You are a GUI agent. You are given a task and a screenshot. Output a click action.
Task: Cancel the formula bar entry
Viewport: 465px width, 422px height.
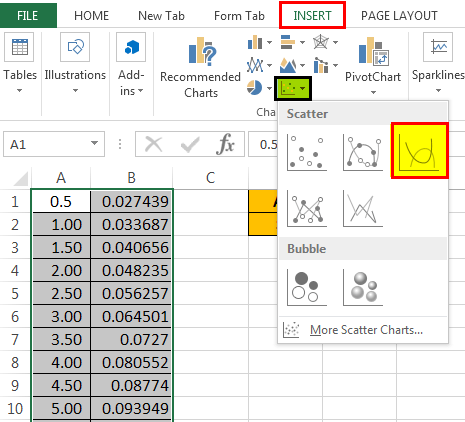(153, 145)
